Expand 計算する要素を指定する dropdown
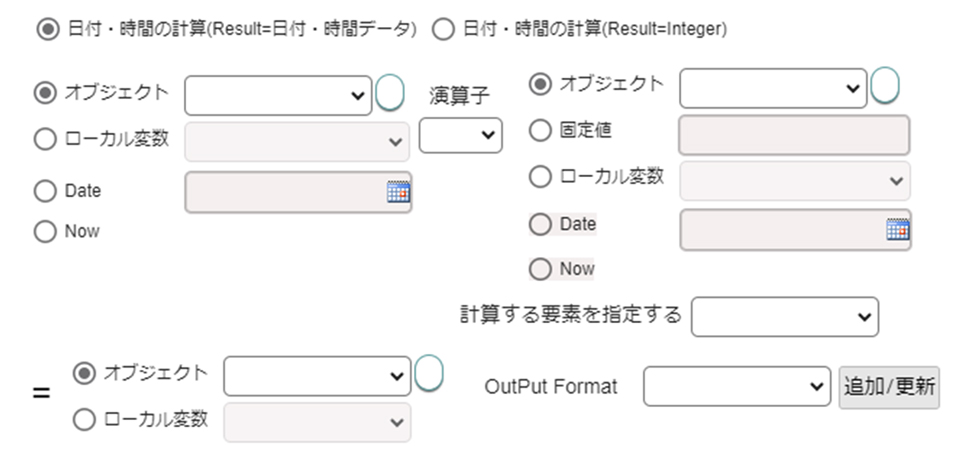 coord(784,317)
